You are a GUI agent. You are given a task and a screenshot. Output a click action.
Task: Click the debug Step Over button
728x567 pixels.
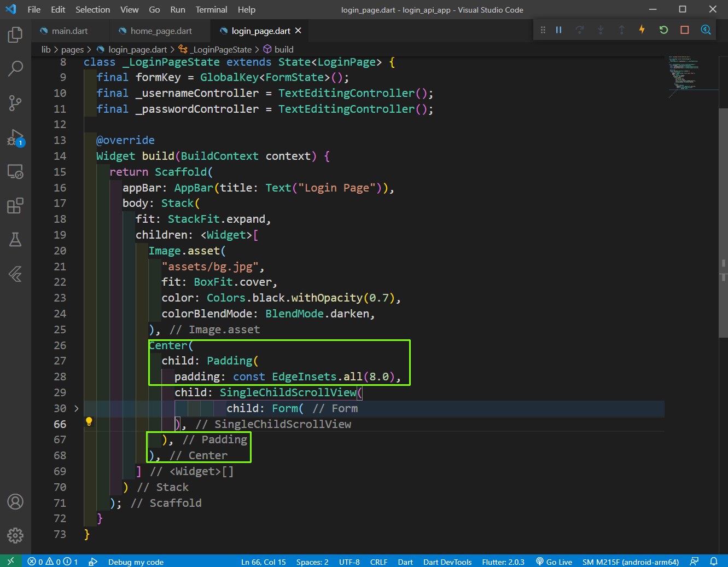580,30
